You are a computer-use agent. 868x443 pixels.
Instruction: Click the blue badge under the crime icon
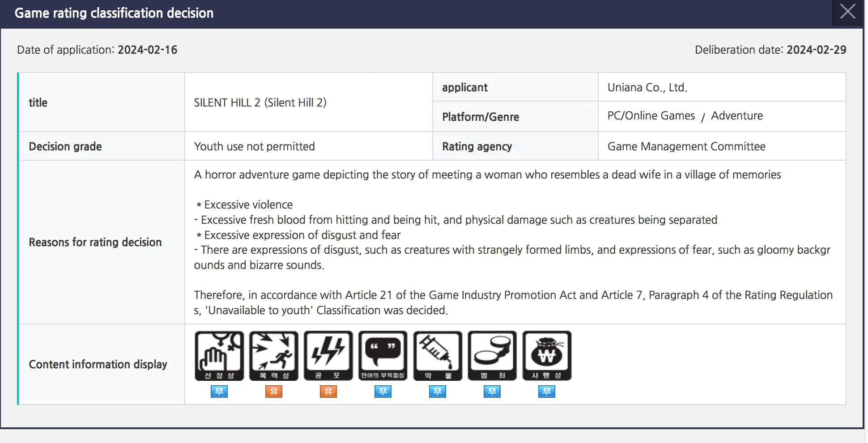[x=492, y=392]
